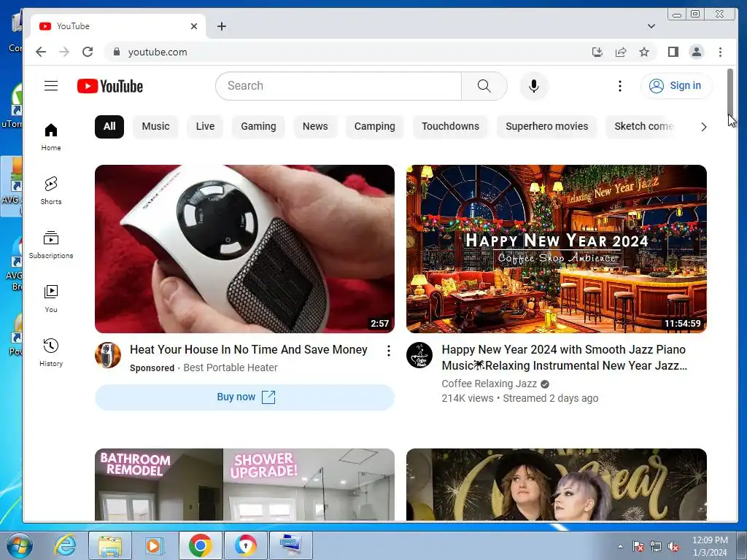Click the lock icon in address bar
Screen dimensions: 747x560
(x=116, y=52)
